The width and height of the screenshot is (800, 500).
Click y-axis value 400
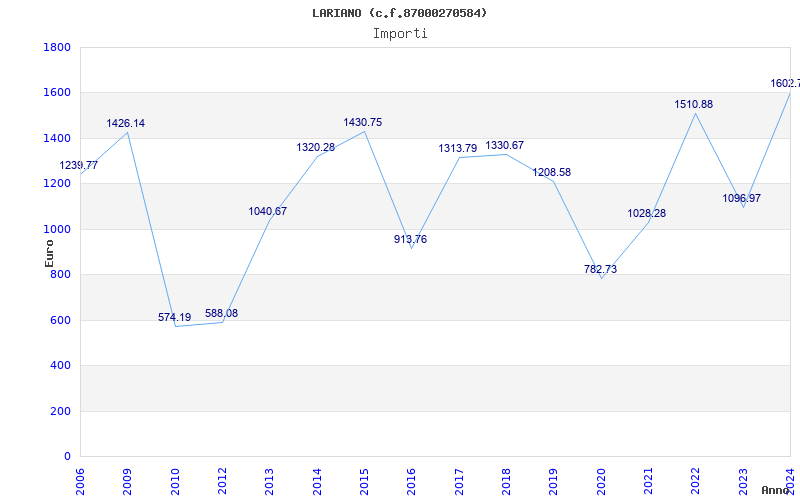click(60, 366)
